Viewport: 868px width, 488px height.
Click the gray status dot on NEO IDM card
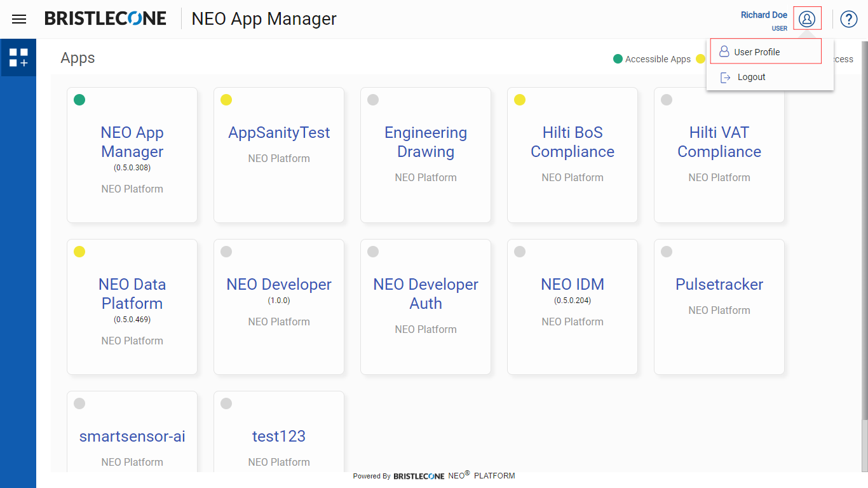(520, 252)
